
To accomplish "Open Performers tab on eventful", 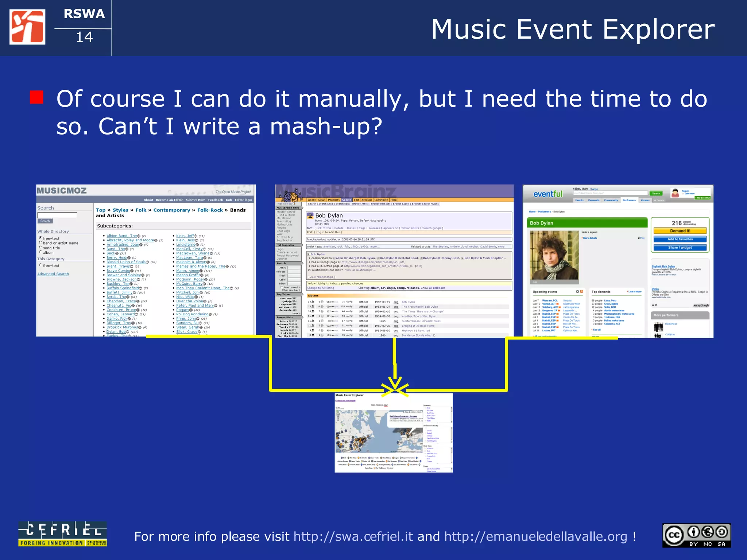I will pos(629,200).
